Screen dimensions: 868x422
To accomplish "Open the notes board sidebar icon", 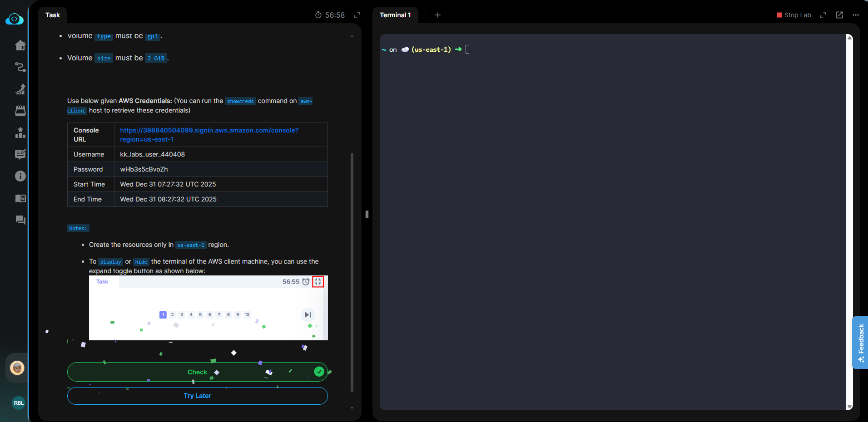I will (20, 154).
